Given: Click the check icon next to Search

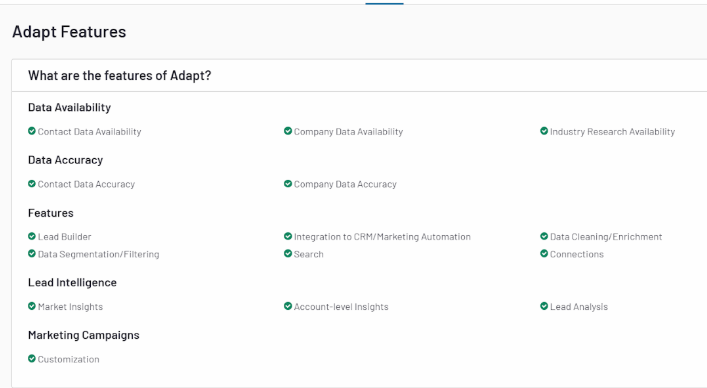Looking at the screenshot, I should [288, 254].
